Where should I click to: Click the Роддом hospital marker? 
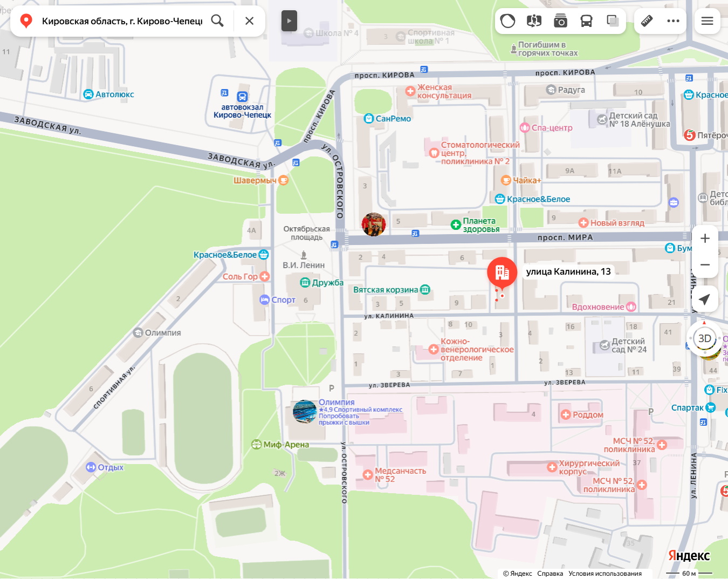(x=566, y=415)
